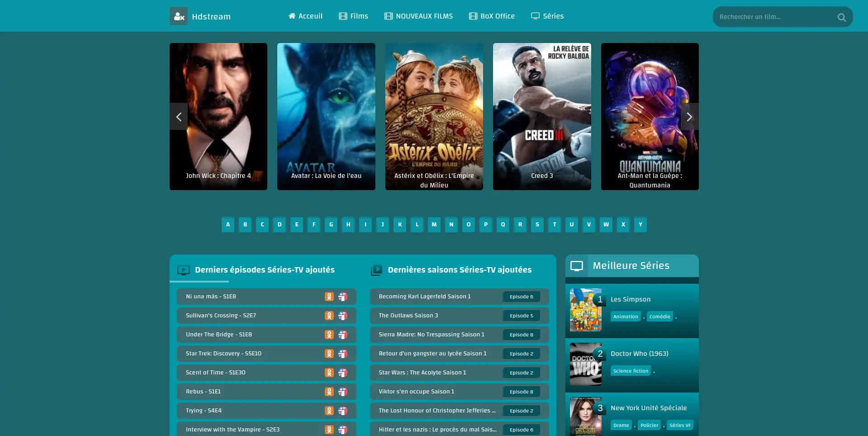The height and width of the screenshot is (436, 868).
Task: Click the flag icon on Scent of Time row
Action: pyautogui.click(x=343, y=373)
